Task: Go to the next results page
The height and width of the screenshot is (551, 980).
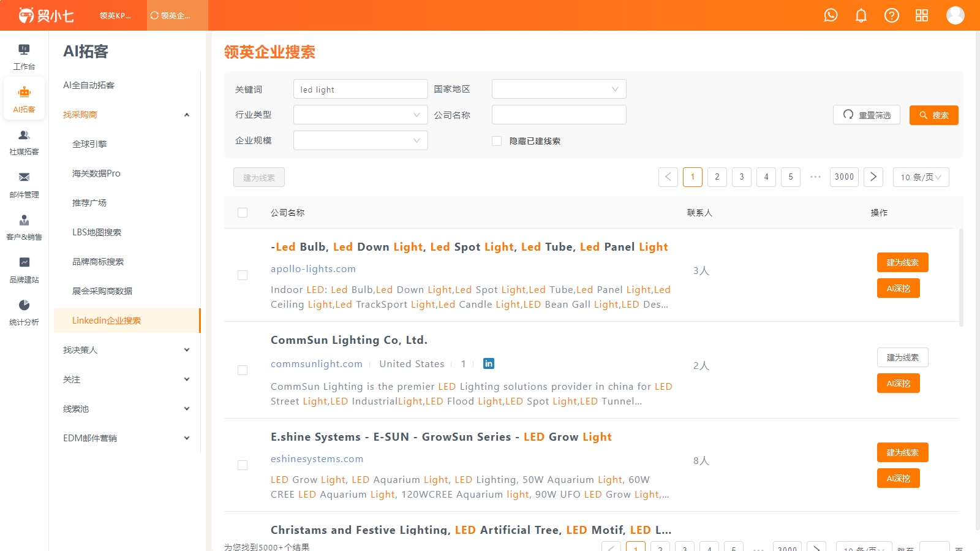Action: click(874, 177)
